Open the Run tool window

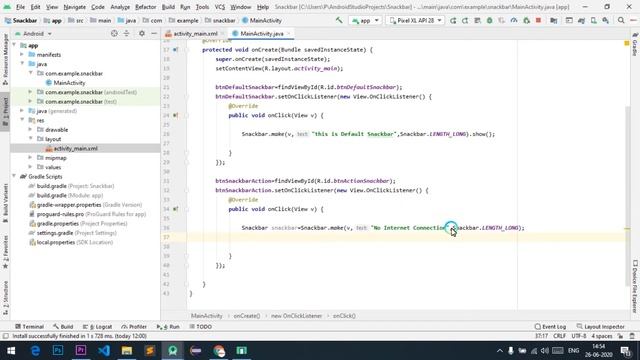point(168,327)
